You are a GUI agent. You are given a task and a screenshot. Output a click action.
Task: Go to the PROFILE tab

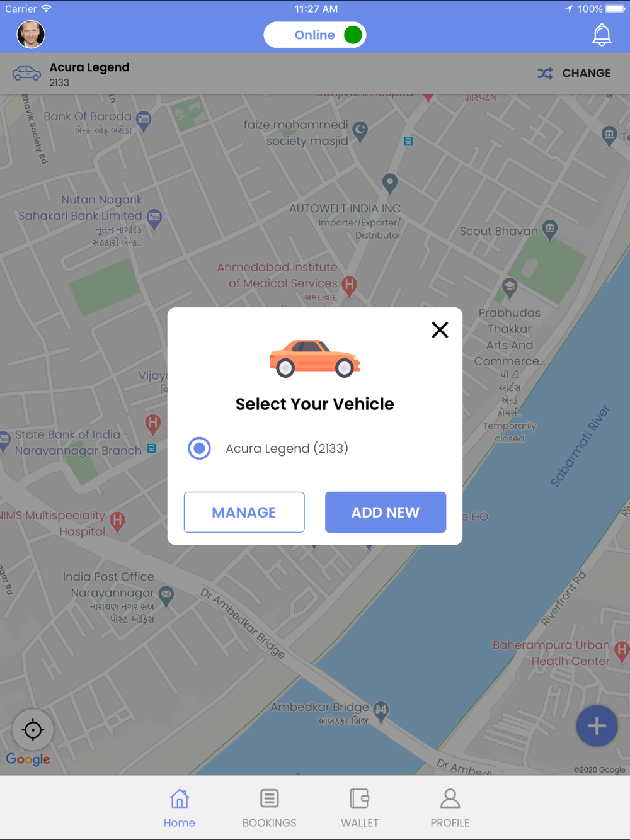tap(450, 808)
